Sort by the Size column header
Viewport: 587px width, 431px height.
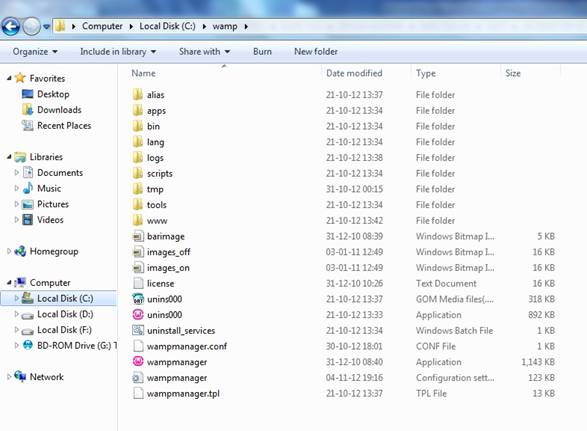(513, 73)
